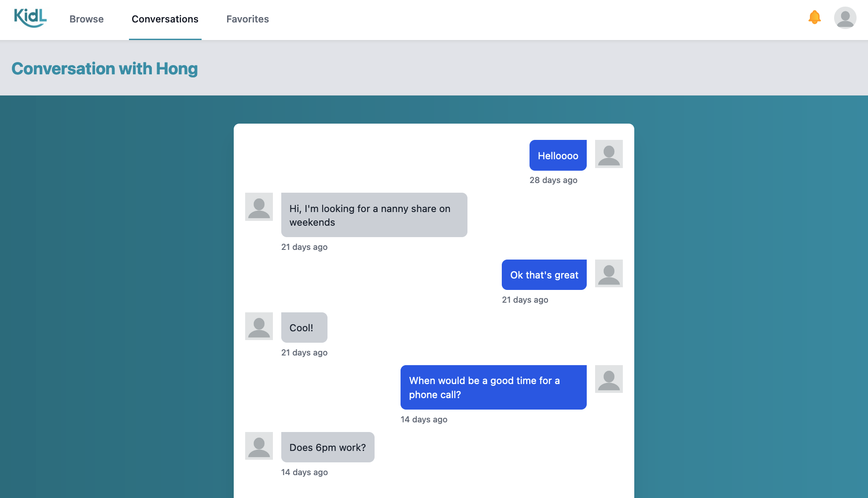Open the profile avatar menu

click(845, 18)
